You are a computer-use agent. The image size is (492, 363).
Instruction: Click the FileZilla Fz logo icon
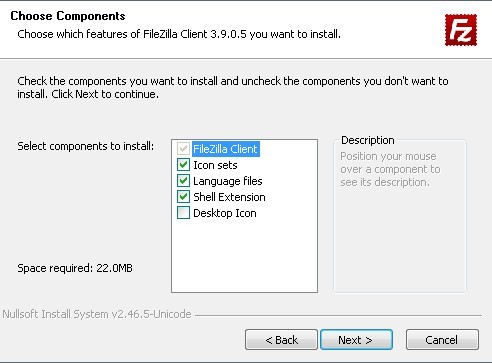(461, 30)
